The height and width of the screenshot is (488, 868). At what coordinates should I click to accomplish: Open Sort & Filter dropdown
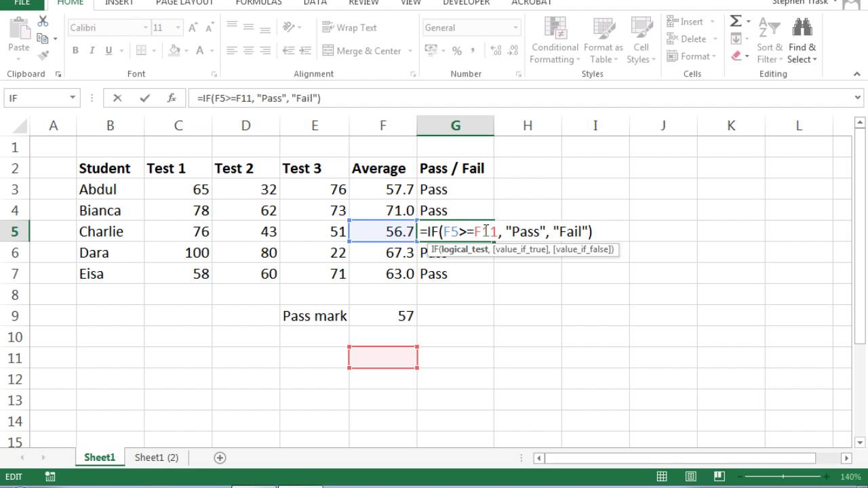(x=770, y=41)
